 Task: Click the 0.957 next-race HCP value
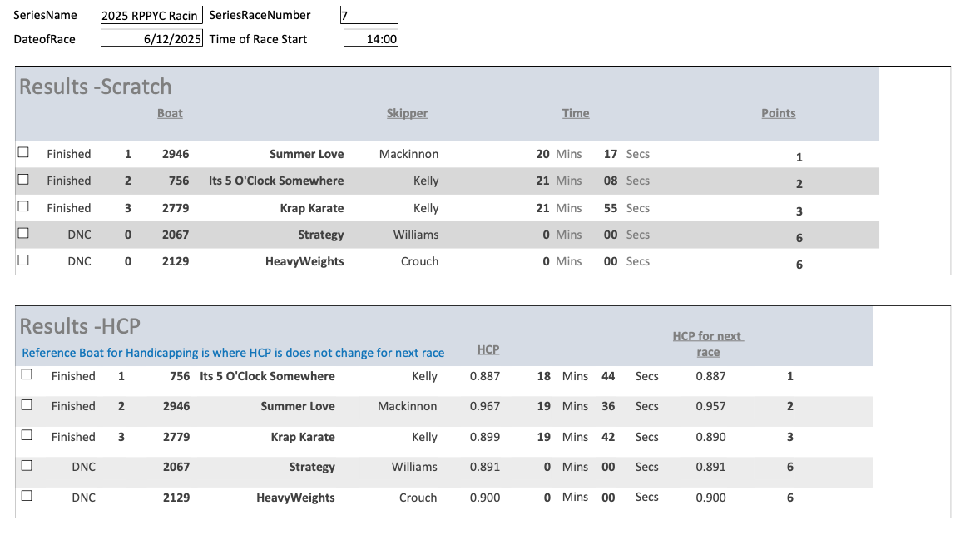click(x=710, y=406)
